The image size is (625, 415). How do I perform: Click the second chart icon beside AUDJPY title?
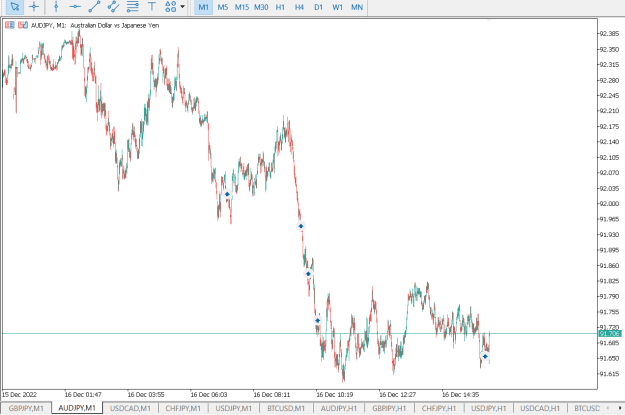point(23,25)
